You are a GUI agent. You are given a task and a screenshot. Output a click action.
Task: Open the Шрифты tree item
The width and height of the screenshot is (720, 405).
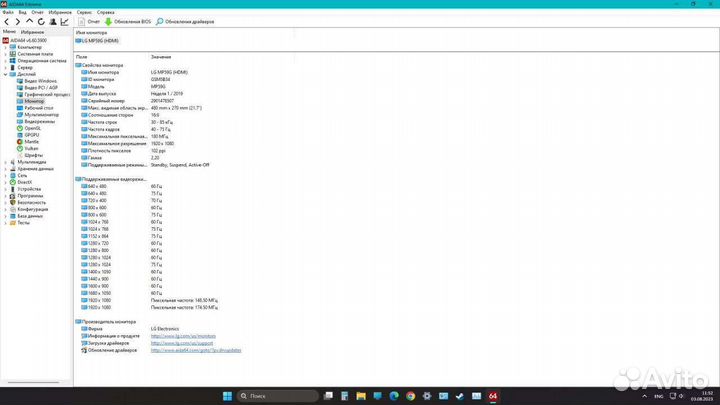pos(30,155)
